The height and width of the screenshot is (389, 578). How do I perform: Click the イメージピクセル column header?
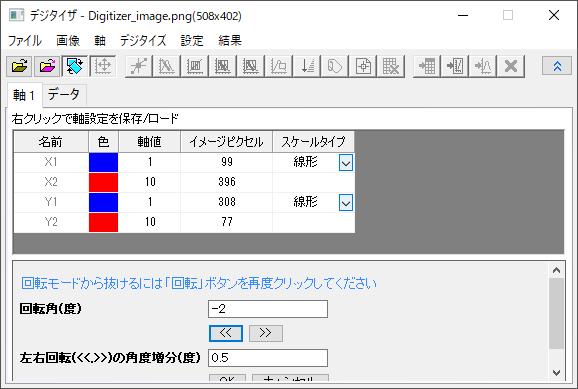pos(226,142)
